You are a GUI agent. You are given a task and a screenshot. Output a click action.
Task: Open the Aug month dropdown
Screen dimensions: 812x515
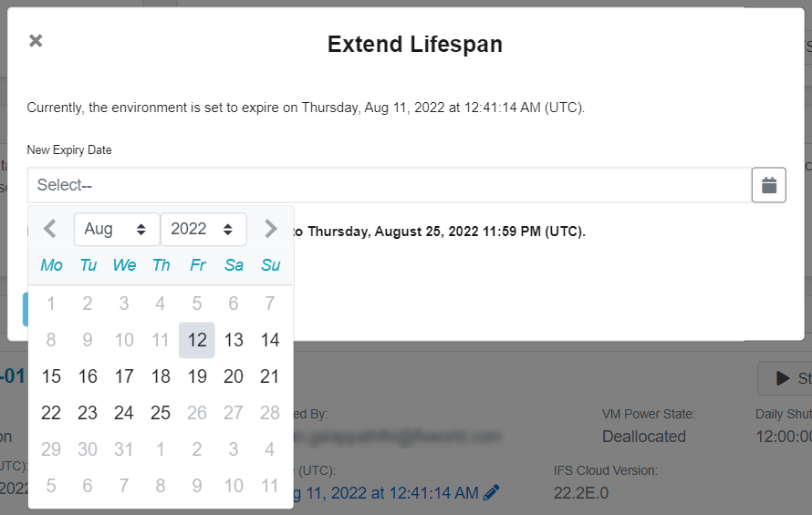click(117, 230)
